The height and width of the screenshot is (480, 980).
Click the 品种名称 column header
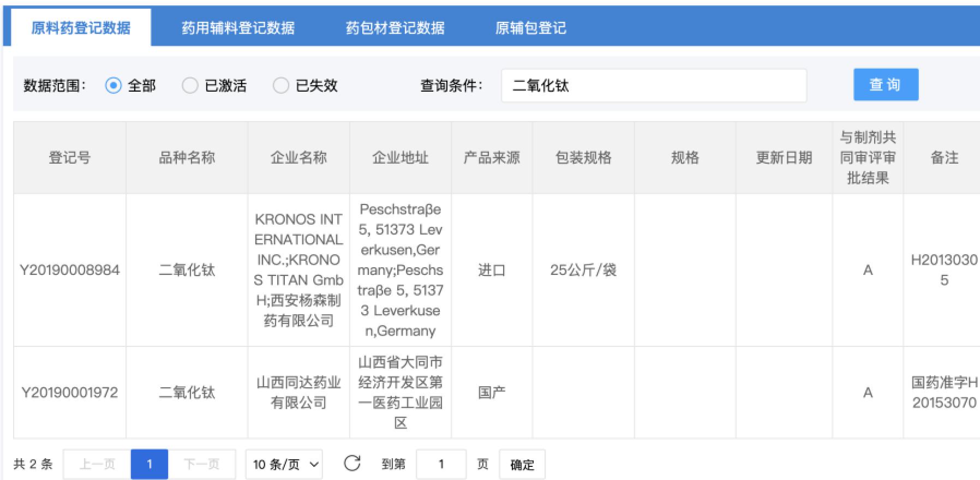[187, 158]
